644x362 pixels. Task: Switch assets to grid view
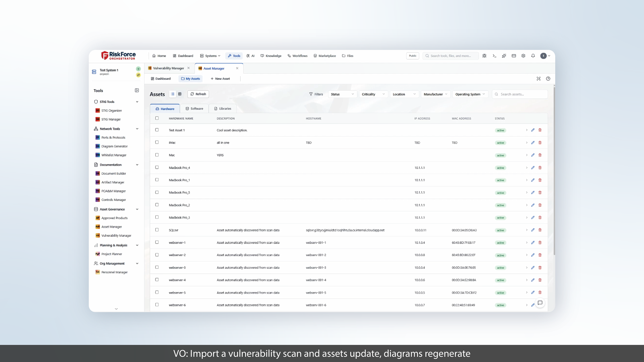(180, 94)
